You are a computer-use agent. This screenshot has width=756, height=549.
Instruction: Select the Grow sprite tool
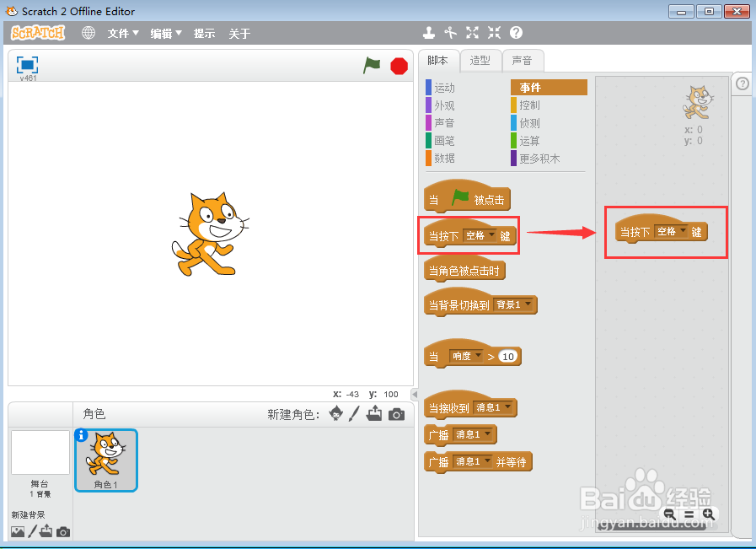click(x=473, y=33)
